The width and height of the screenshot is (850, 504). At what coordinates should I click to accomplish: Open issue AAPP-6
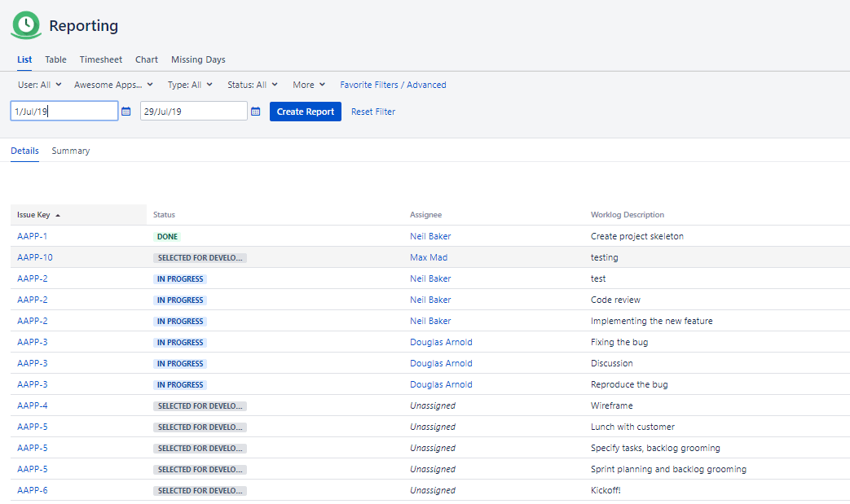32,490
